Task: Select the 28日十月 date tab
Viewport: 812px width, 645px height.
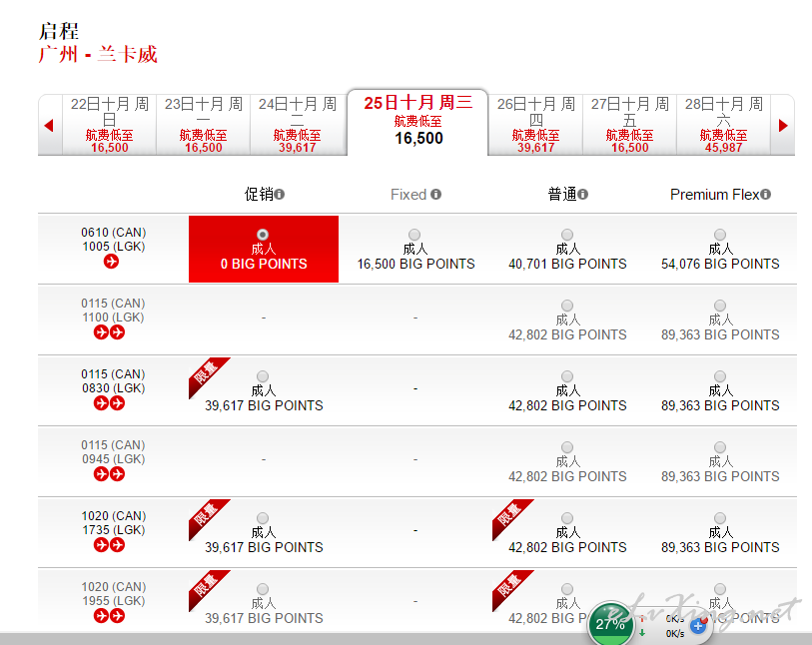Action: pyautogui.click(x=723, y=125)
